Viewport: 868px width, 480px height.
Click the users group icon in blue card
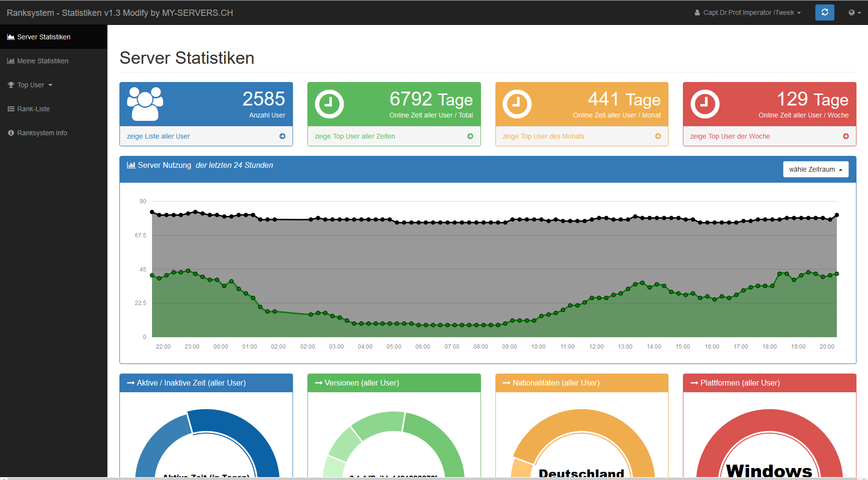pyautogui.click(x=145, y=104)
